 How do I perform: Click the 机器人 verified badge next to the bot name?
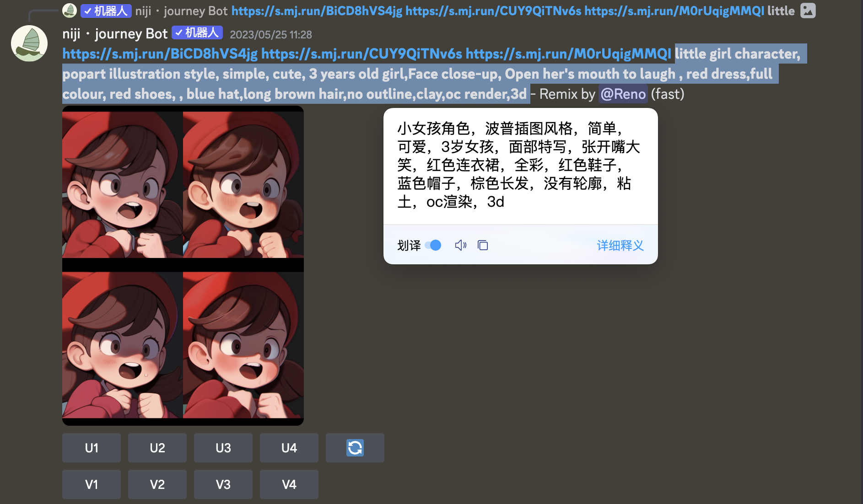point(197,33)
